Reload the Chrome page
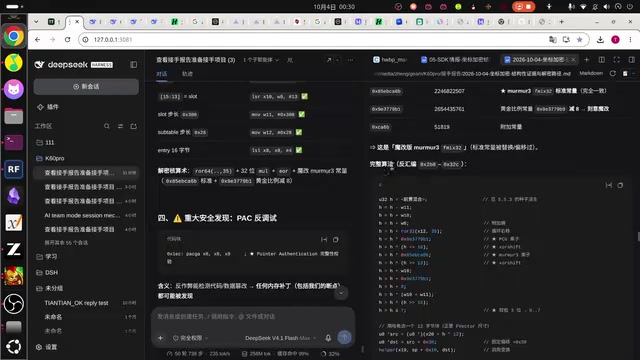The width and height of the screenshot is (640, 360). click(x=67, y=40)
